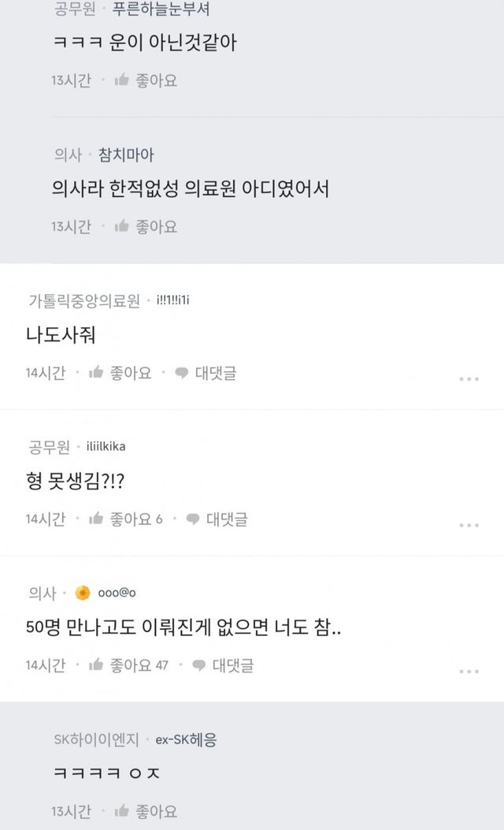The width and height of the screenshot is (504, 830).
Task: Open more options for 50명 만나고도 comment
Action: click(469, 672)
